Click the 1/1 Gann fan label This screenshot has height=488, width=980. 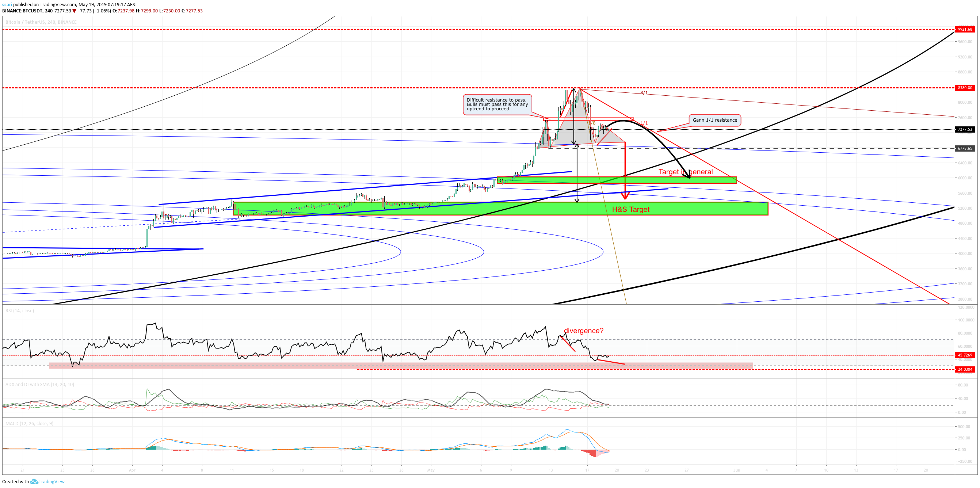pos(644,123)
